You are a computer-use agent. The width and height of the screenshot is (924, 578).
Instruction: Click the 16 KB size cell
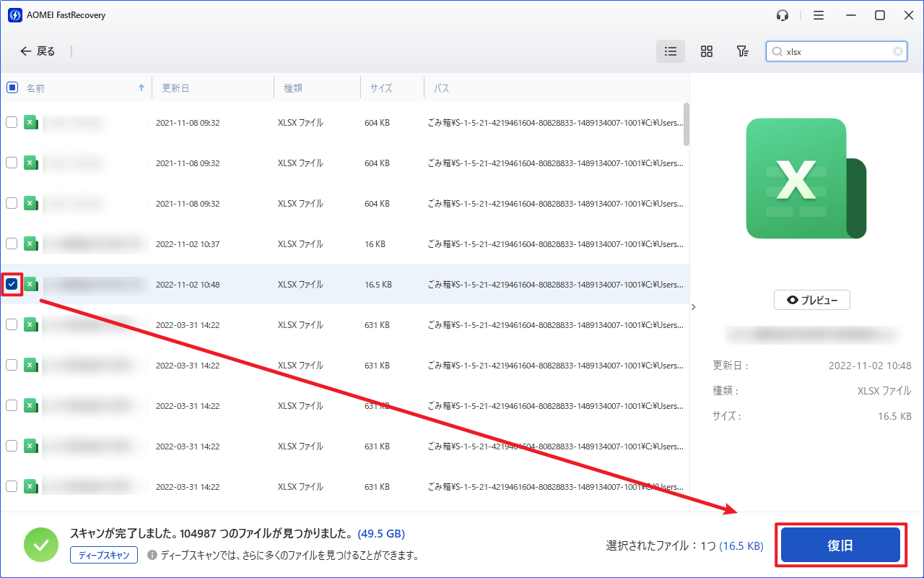click(x=375, y=244)
